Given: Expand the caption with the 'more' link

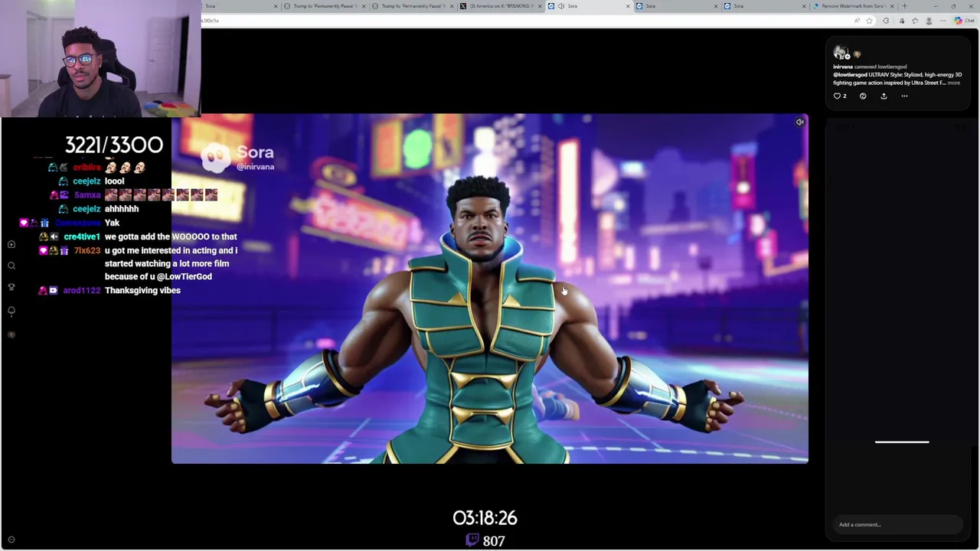Looking at the screenshot, I should tap(953, 83).
